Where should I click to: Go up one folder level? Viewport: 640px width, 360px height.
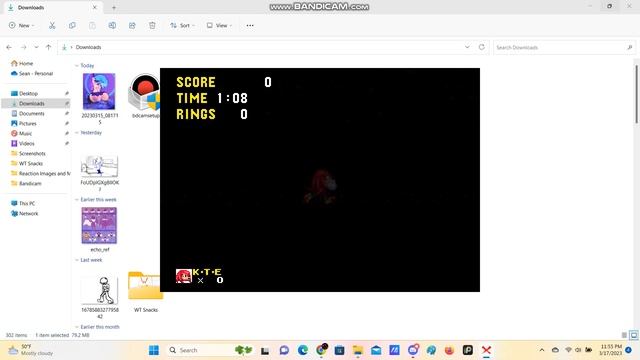pyautogui.click(x=49, y=47)
